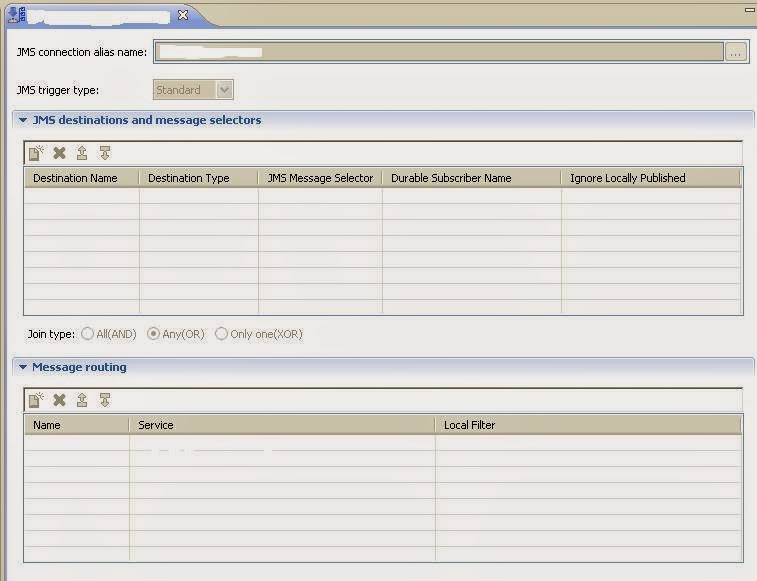Click Ignore Locally Published column header
Screen dimensions: 757x581
click(x=651, y=178)
